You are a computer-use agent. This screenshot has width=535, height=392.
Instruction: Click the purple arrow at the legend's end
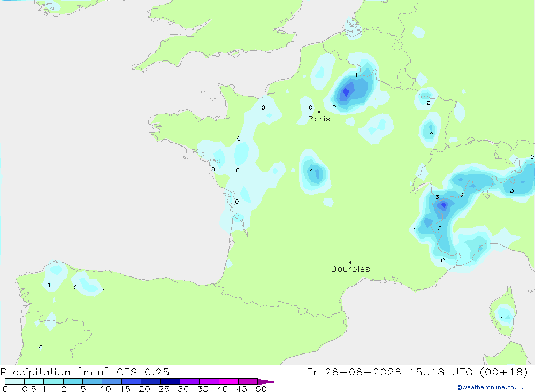pos(267,382)
